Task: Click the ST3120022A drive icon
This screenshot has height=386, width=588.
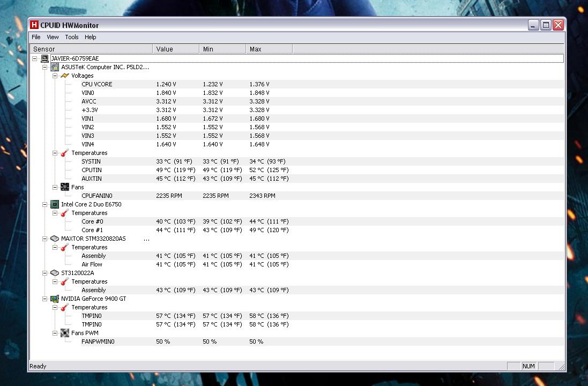Action: [54, 273]
